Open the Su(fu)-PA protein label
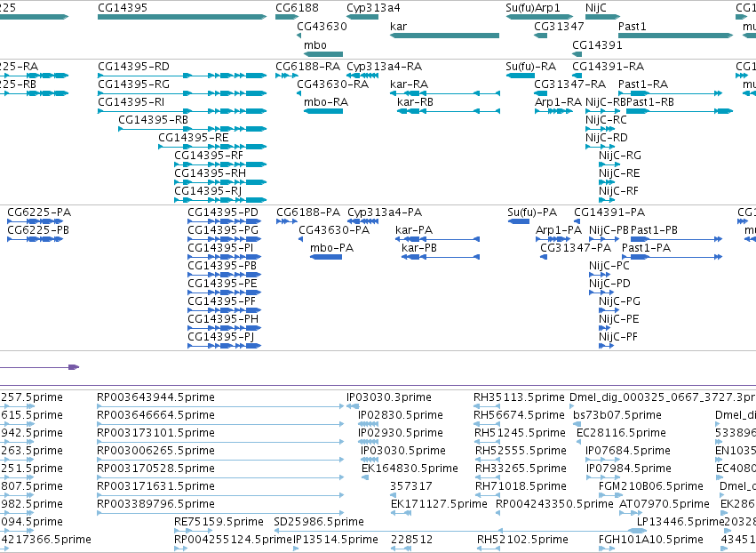The width and height of the screenshot is (756, 553). click(532, 212)
